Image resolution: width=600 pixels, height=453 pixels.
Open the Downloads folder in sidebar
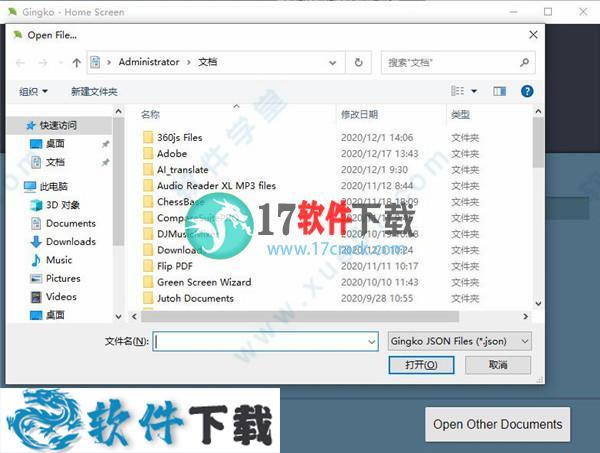[x=70, y=241]
